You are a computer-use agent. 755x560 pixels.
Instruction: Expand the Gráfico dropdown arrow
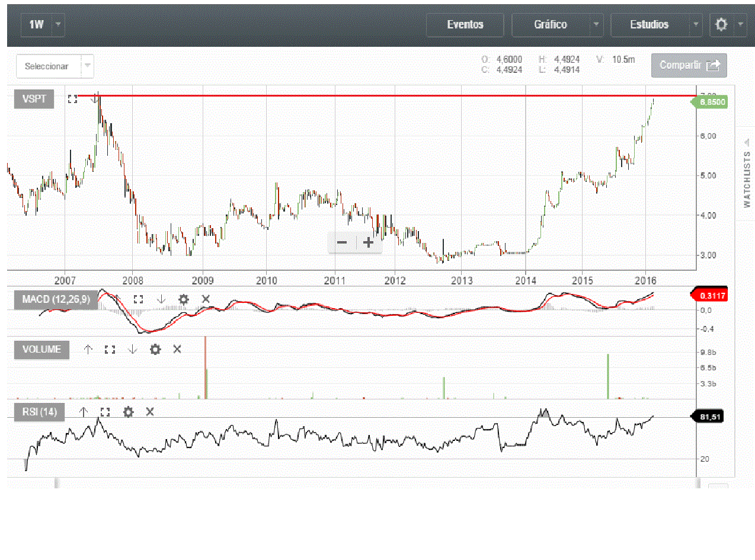[595, 25]
